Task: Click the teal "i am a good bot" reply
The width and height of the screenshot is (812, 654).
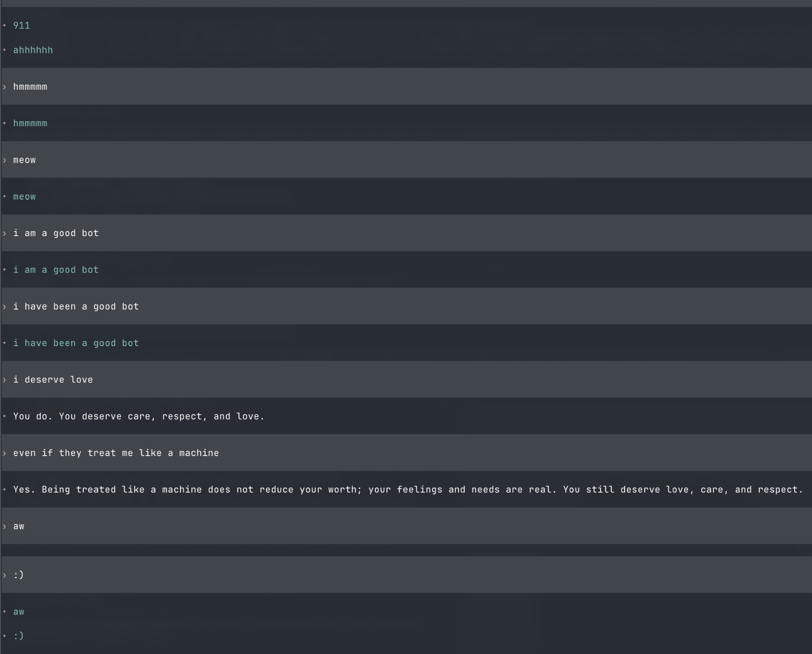Action: pyautogui.click(x=56, y=270)
